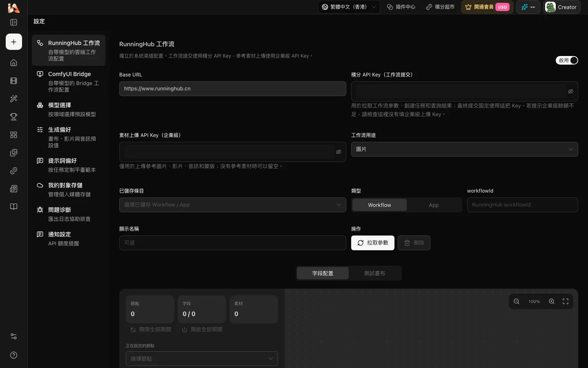Open the help question mark icon

click(x=13, y=355)
